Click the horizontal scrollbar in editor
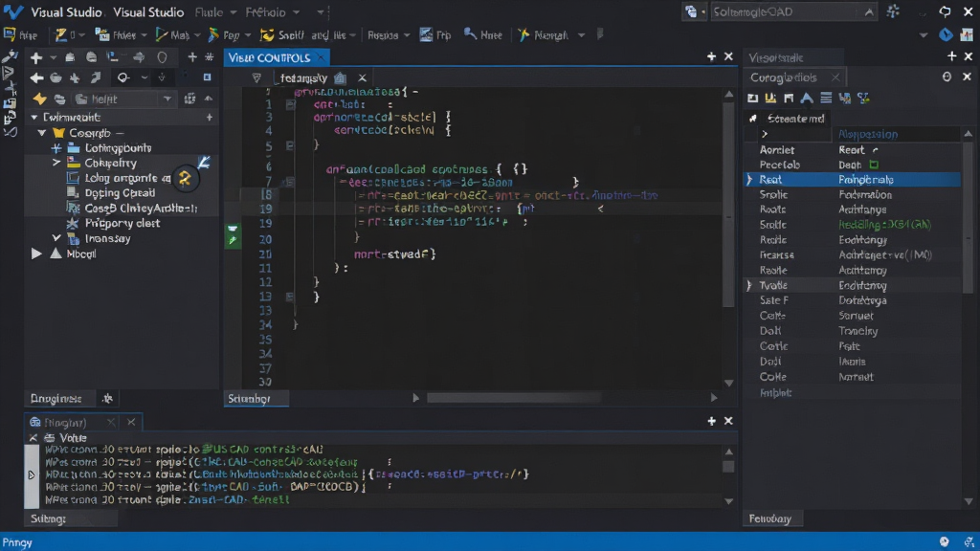980x551 pixels. (514, 398)
